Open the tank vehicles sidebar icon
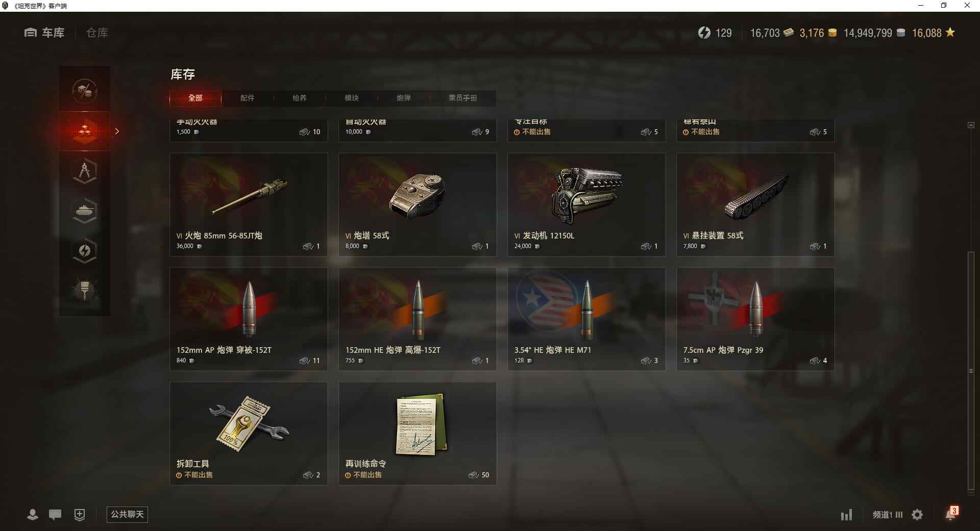980x531 pixels. [x=85, y=211]
